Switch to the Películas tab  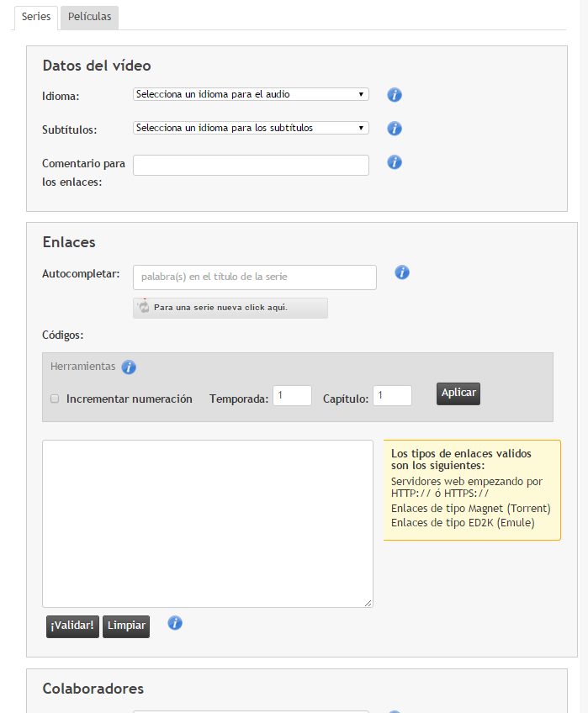pos(90,18)
